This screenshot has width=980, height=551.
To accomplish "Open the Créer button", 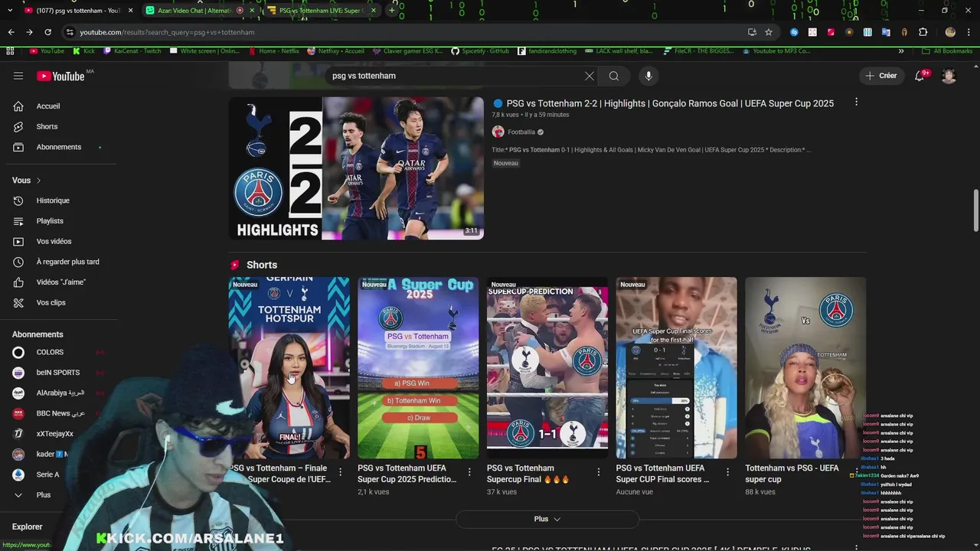I will pos(881,76).
